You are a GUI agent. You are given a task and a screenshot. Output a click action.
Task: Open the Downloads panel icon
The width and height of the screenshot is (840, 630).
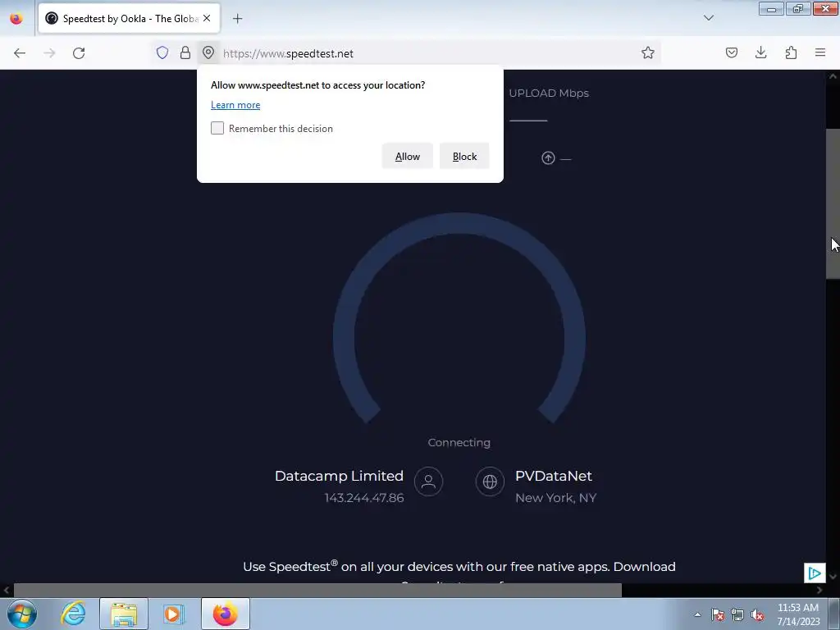(x=760, y=52)
